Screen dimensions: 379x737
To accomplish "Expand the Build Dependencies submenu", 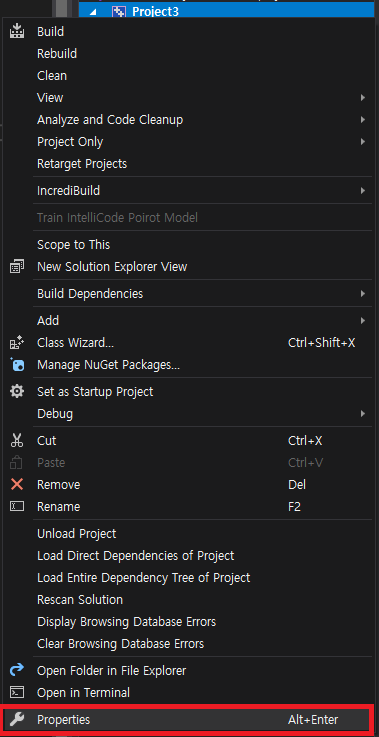I will pyautogui.click(x=363, y=294).
